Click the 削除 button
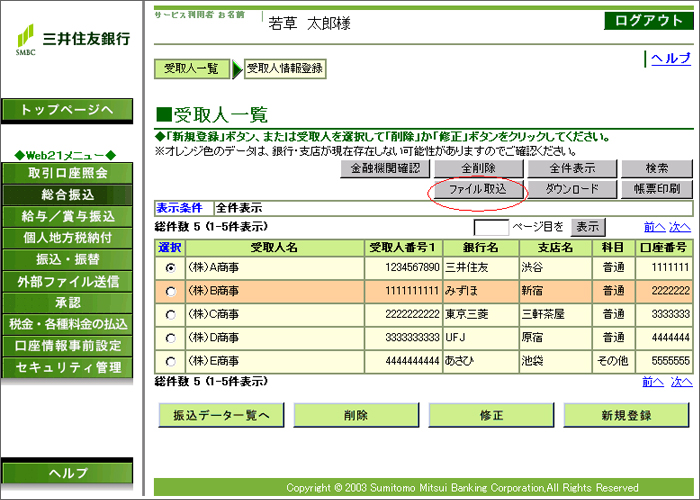The height and width of the screenshot is (500, 700). click(x=356, y=415)
